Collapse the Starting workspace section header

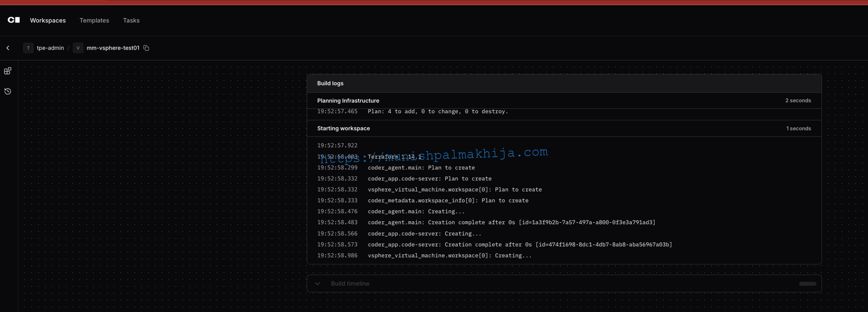point(343,128)
